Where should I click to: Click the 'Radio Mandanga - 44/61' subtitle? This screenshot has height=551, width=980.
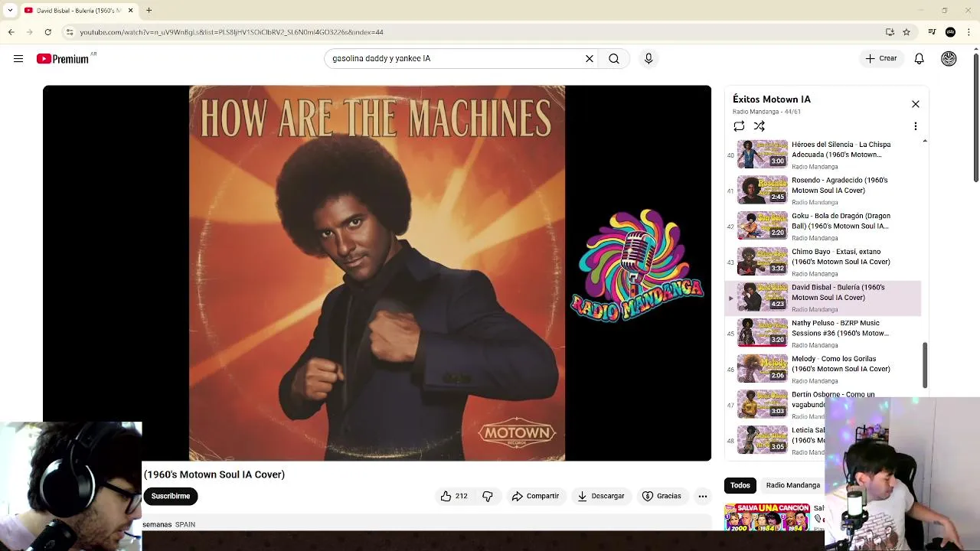coord(766,112)
